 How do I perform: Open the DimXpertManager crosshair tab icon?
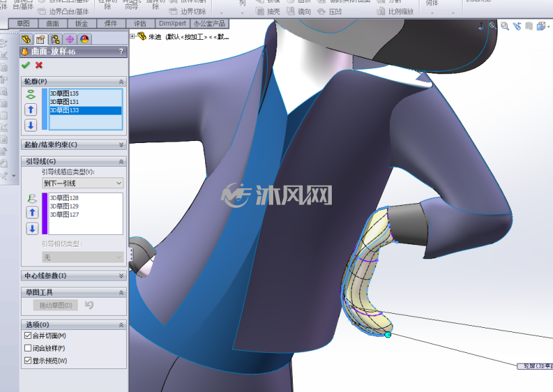click(x=70, y=39)
